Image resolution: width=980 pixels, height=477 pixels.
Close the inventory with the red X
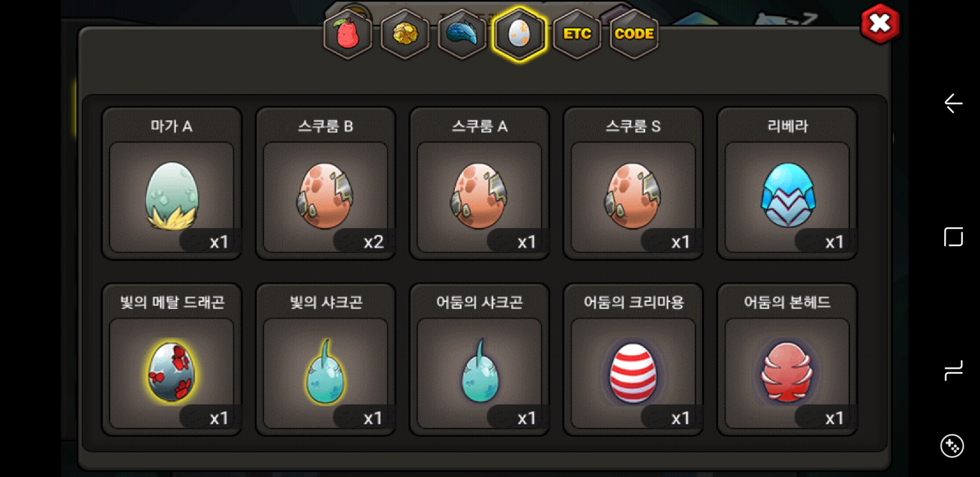pos(880,23)
